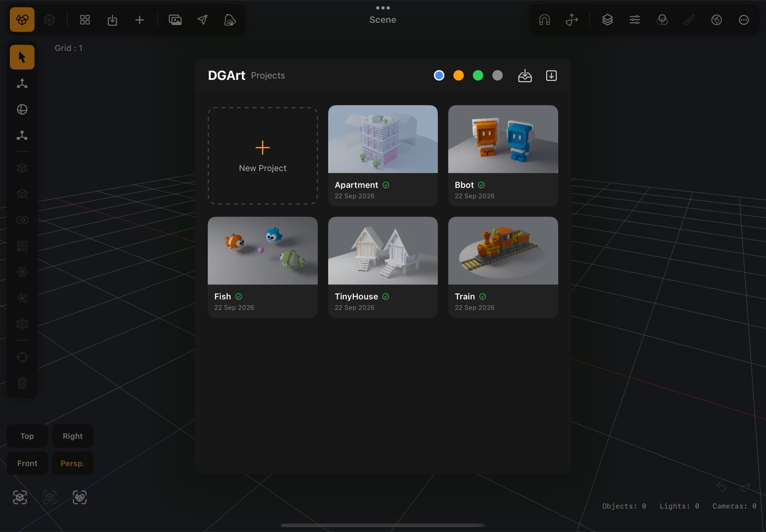Click the bell-shaped icon in top toolbar

click(230, 20)
